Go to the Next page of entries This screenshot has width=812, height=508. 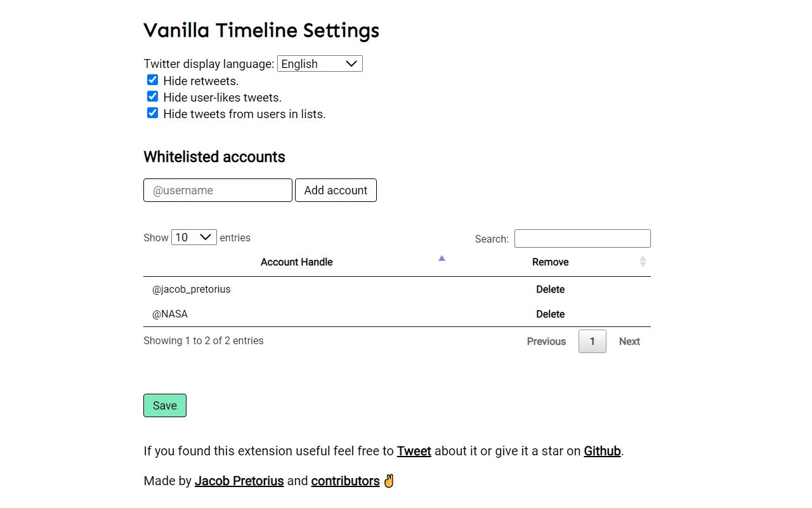pos(629,341)
